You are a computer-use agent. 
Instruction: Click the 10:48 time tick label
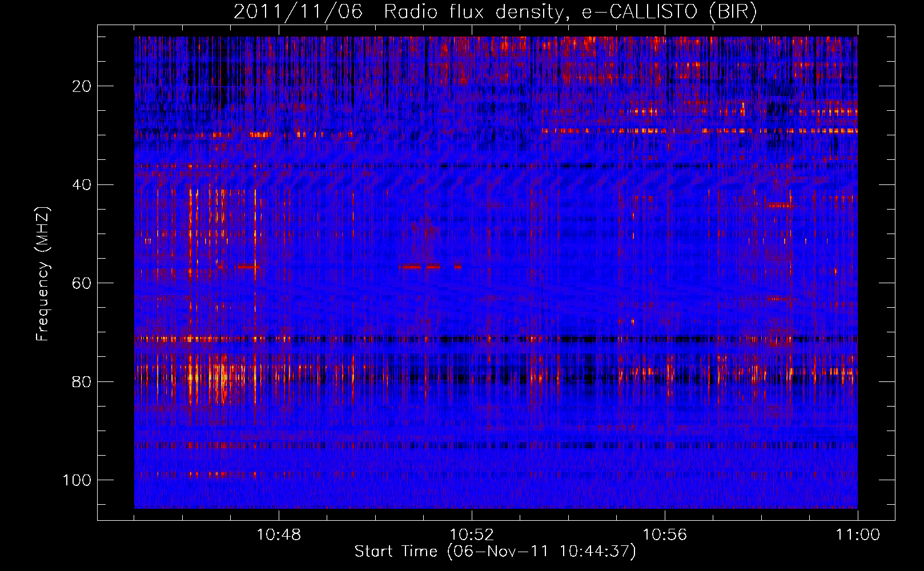pos(279,535)
